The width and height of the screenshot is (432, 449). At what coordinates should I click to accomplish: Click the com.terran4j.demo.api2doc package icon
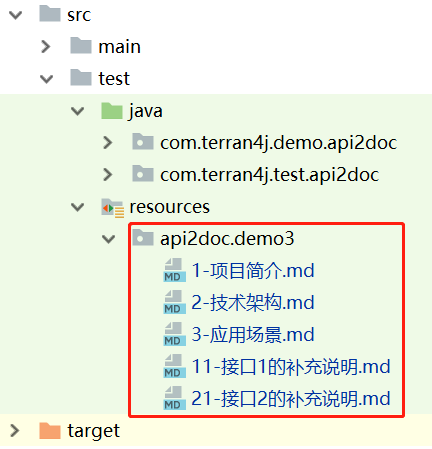tap(143, 141)
